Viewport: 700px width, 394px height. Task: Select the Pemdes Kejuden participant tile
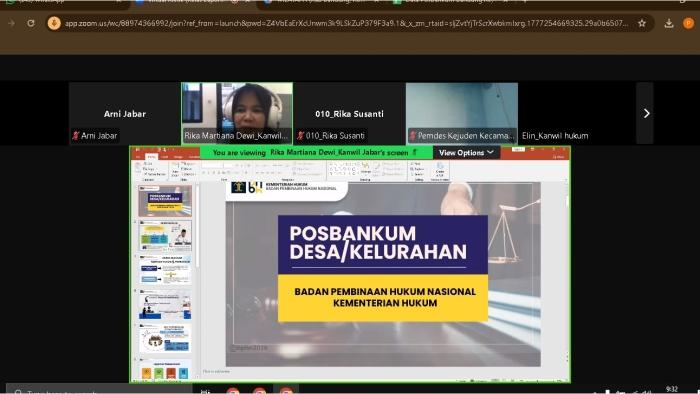[462, 113]
